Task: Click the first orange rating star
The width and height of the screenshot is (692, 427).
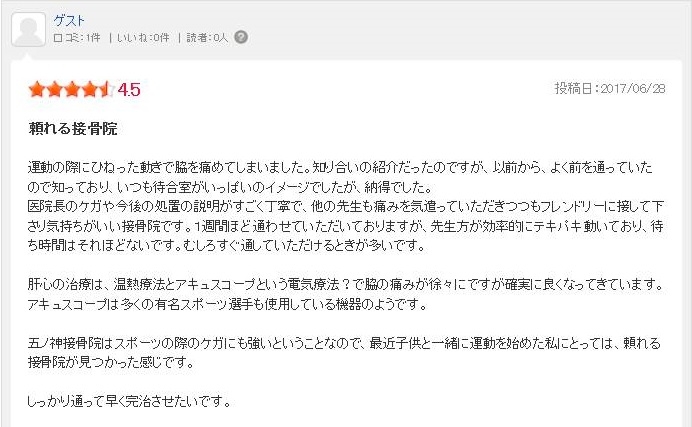Action: click(37, 89)
